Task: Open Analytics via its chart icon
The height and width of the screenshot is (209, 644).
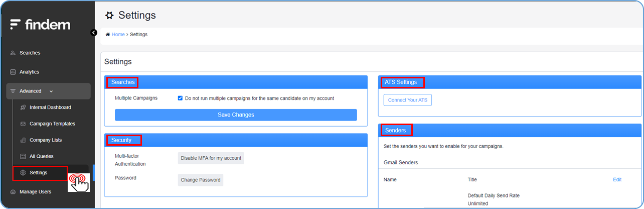Action: [13, 72]
